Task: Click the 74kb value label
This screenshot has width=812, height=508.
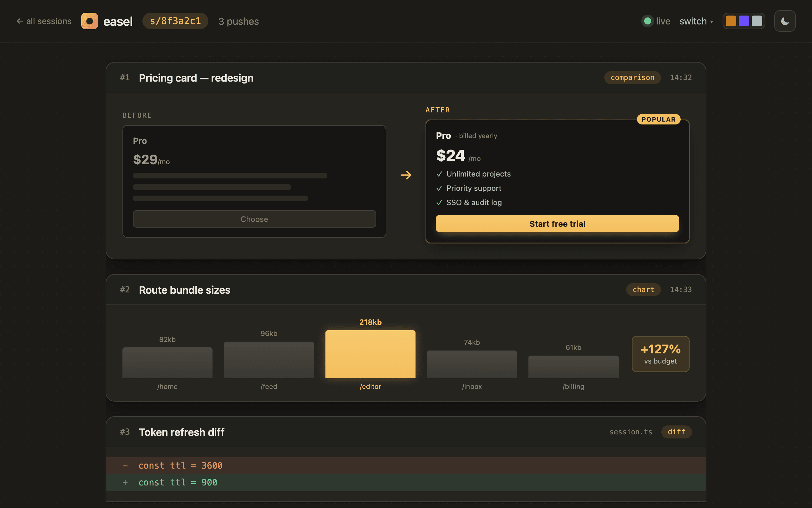Action: pyautogui.click(x=472, y=342)
